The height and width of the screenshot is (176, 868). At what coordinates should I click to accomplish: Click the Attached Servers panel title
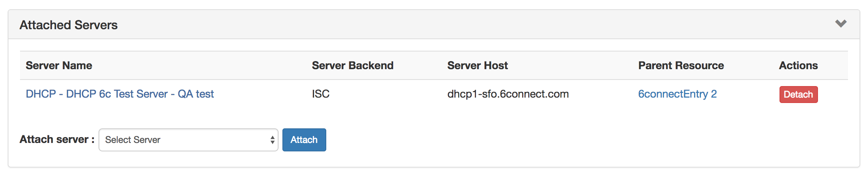pos(68,25)
